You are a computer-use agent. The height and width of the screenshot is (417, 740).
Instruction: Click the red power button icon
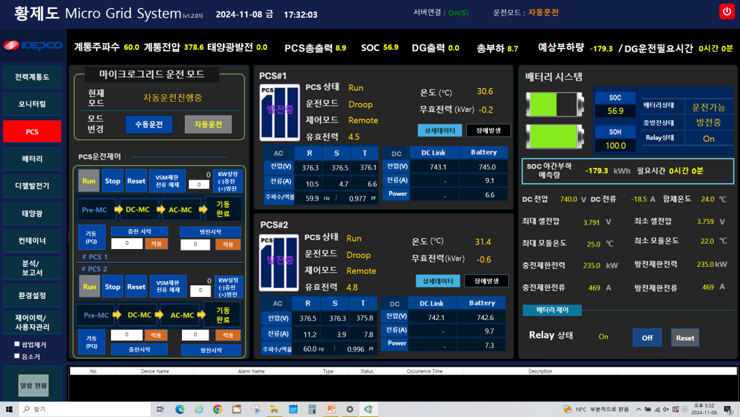pyautogui.click(x=726, y=11)
